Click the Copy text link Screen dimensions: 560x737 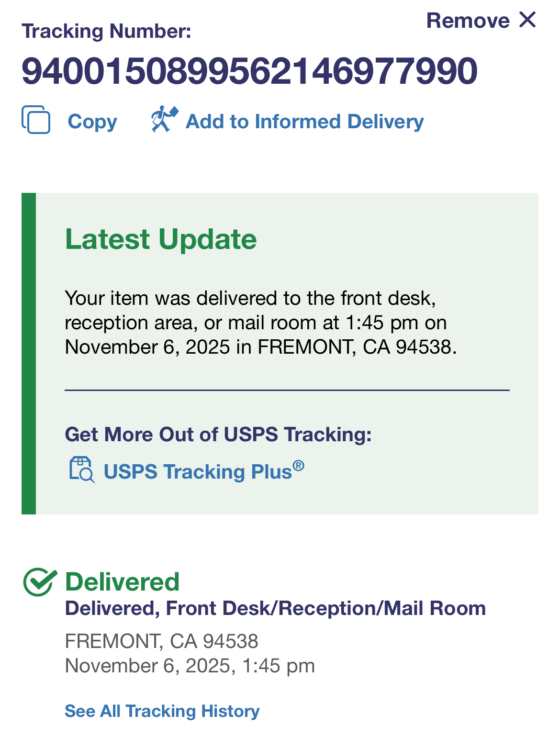coord(92,122)
